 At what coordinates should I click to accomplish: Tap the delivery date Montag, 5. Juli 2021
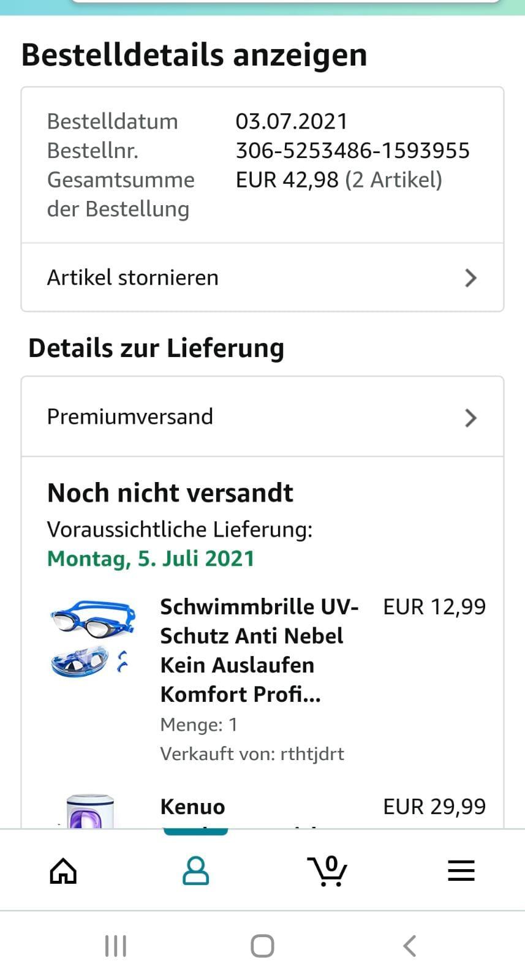pyautogui.click(x=151, y=559)
